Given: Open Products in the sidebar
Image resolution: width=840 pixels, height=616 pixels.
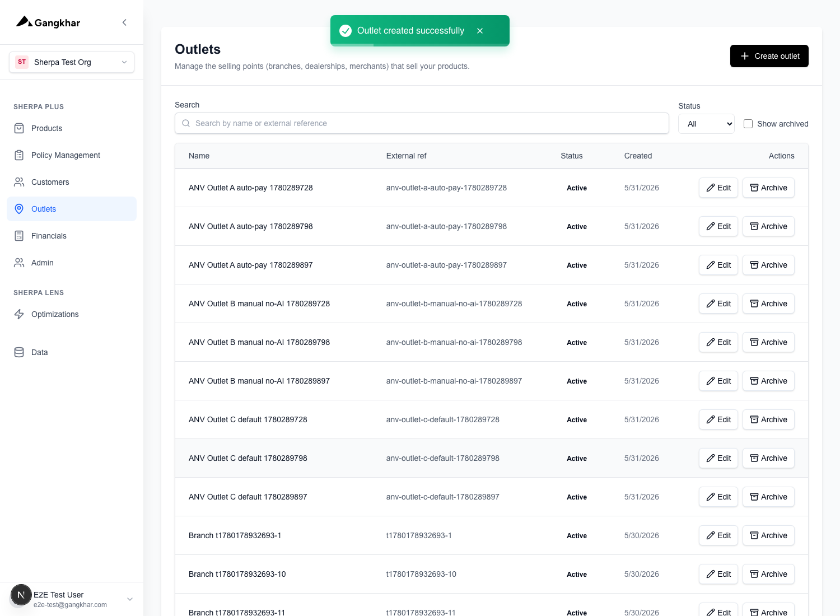Looking at the screenshot, I should coord(72,128).
